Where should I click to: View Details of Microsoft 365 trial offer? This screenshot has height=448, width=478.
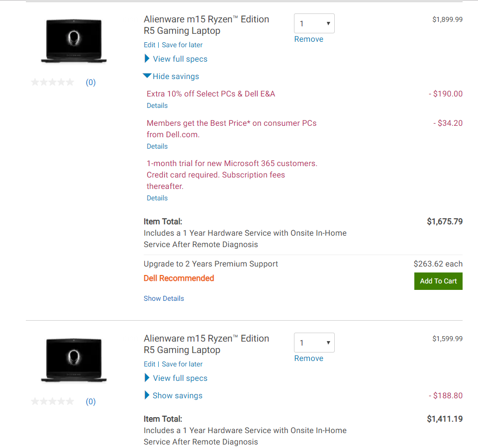click(x=157, y=198)
